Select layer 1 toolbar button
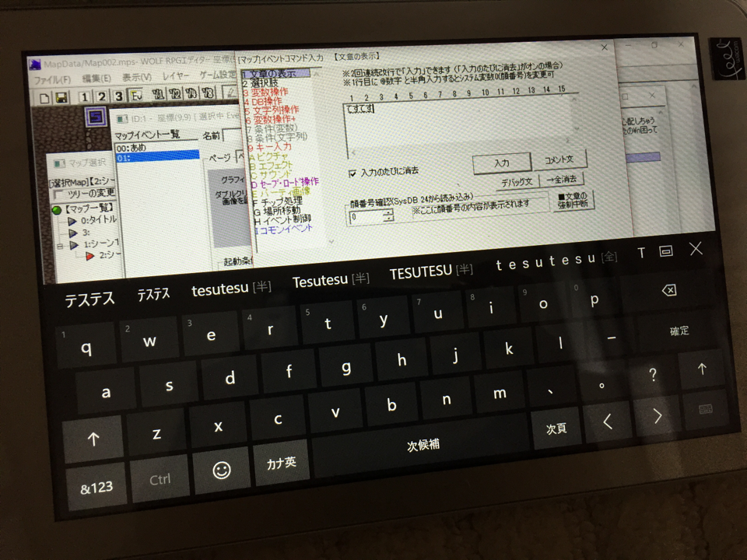 point(84,97)
